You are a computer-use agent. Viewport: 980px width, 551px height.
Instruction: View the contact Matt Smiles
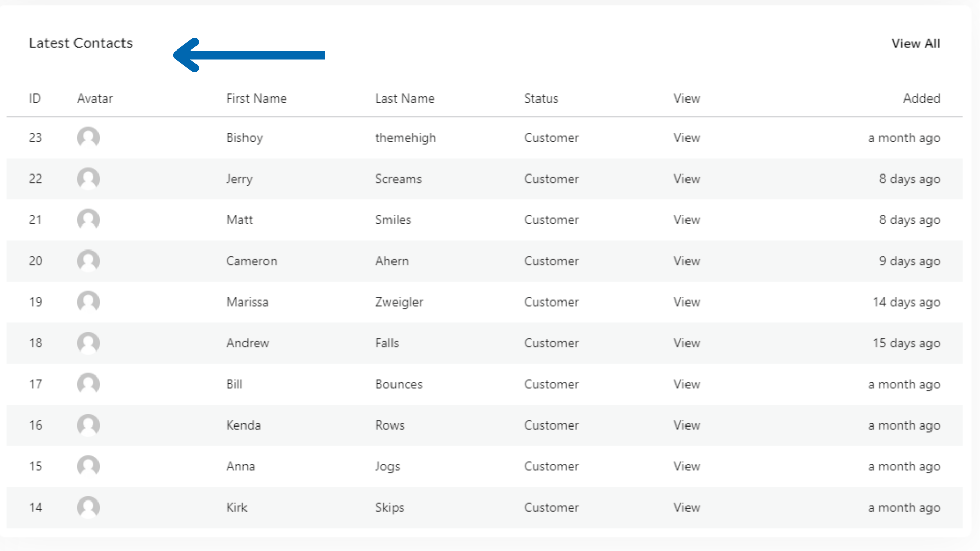[687, 220]
